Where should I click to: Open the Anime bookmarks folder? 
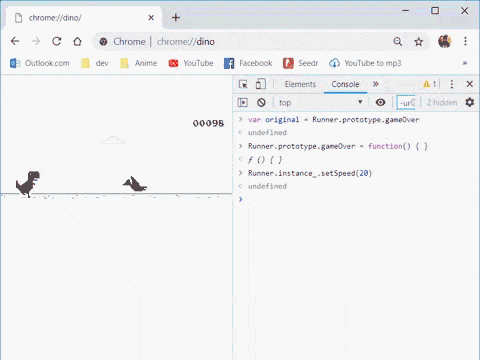138,63
